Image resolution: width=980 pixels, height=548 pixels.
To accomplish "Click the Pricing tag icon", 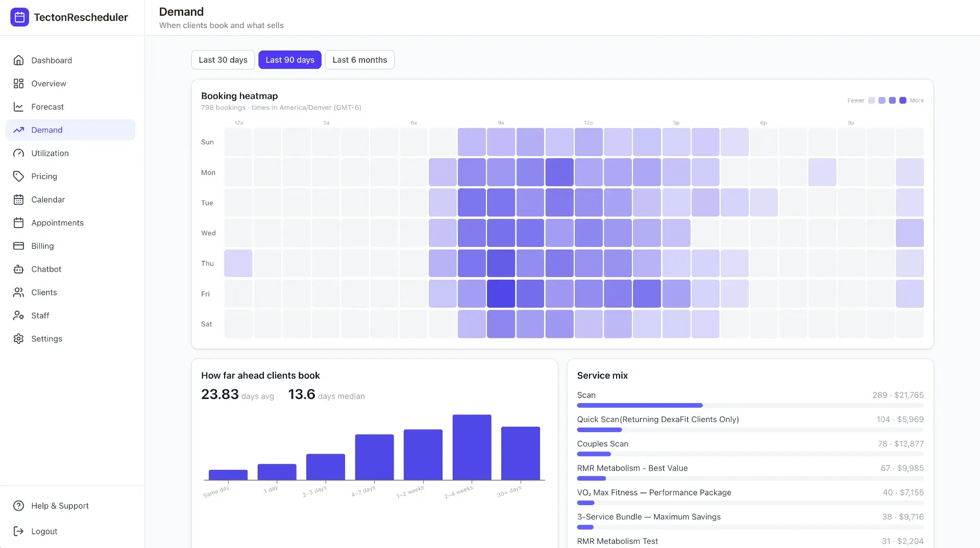I will [x=19, y=177].
